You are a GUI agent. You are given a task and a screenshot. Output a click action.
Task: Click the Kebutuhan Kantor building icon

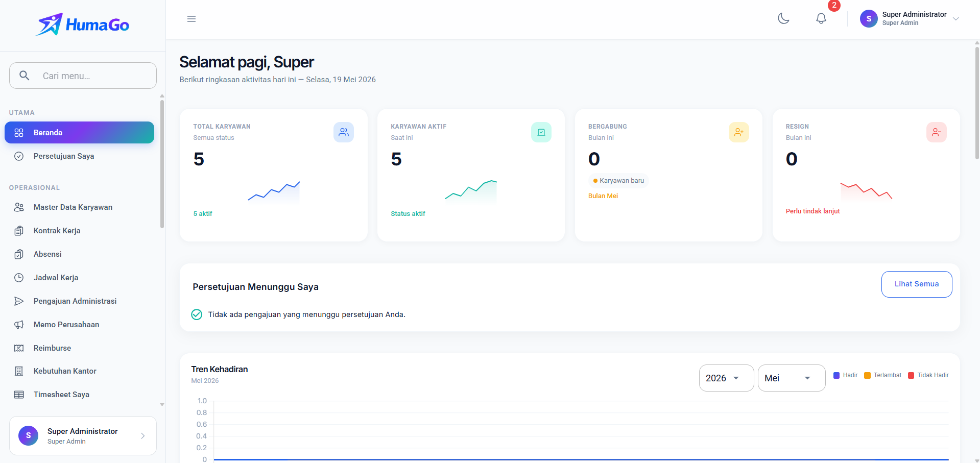coord(19,371)
